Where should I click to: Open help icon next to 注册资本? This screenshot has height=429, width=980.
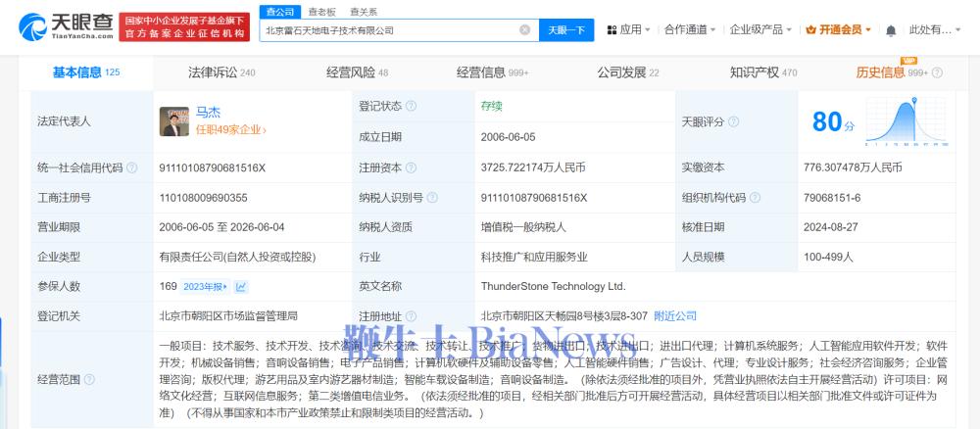(411, 168)
